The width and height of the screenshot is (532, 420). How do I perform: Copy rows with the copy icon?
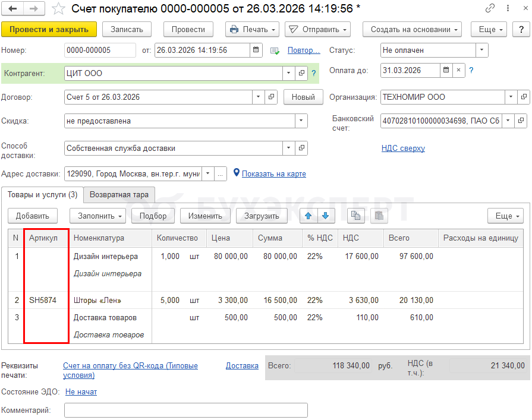(x=355, y=216)
